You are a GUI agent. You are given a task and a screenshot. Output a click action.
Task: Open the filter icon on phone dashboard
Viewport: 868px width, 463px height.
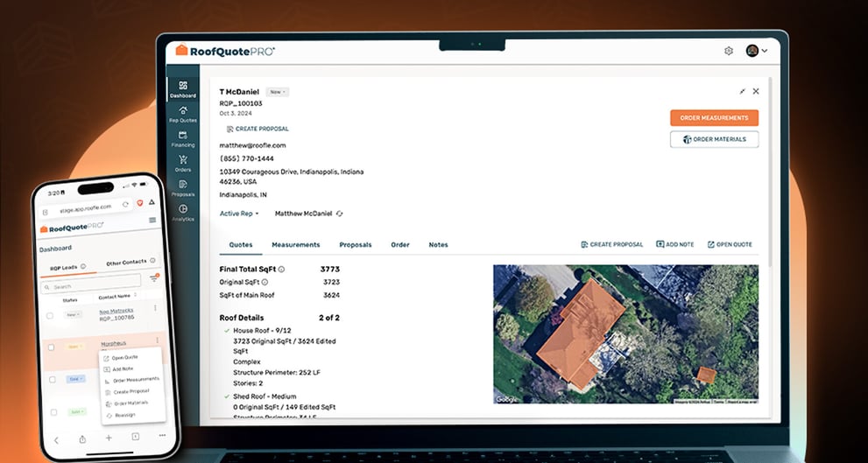click(x=154, y=277)
